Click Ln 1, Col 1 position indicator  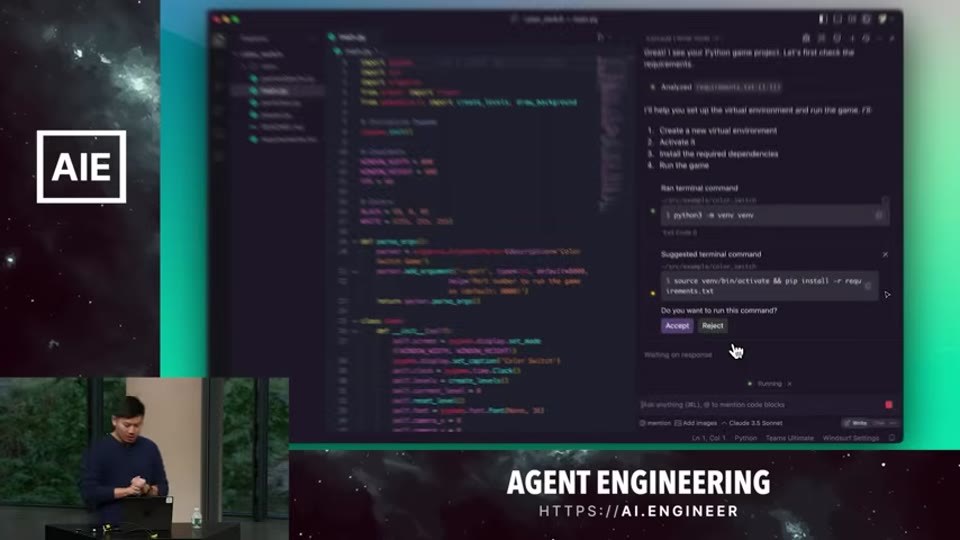[708, 438]
